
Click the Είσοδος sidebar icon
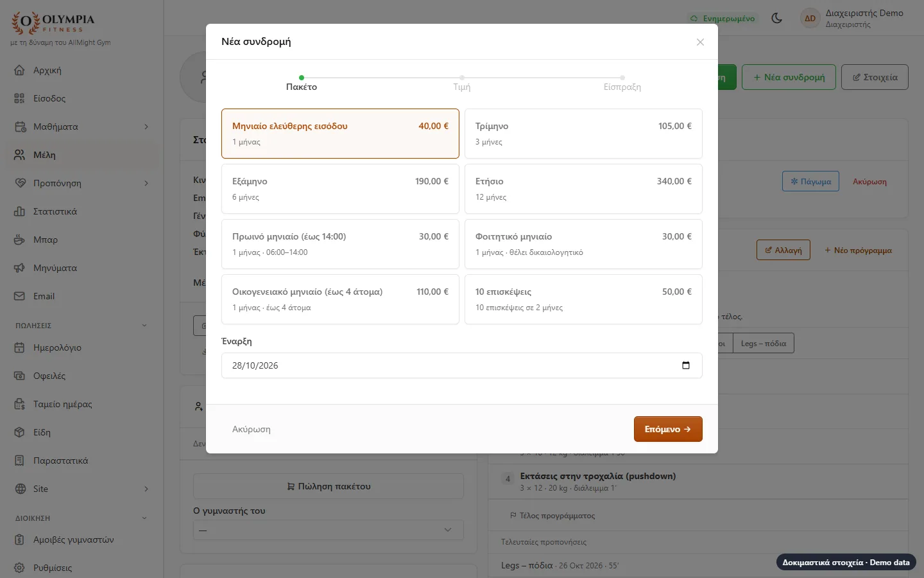[20, 98]
